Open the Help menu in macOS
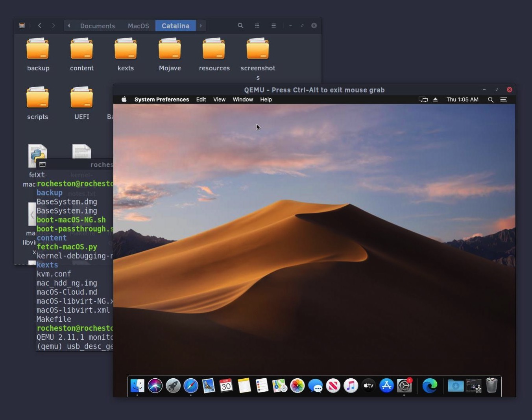 pos(266,99)
